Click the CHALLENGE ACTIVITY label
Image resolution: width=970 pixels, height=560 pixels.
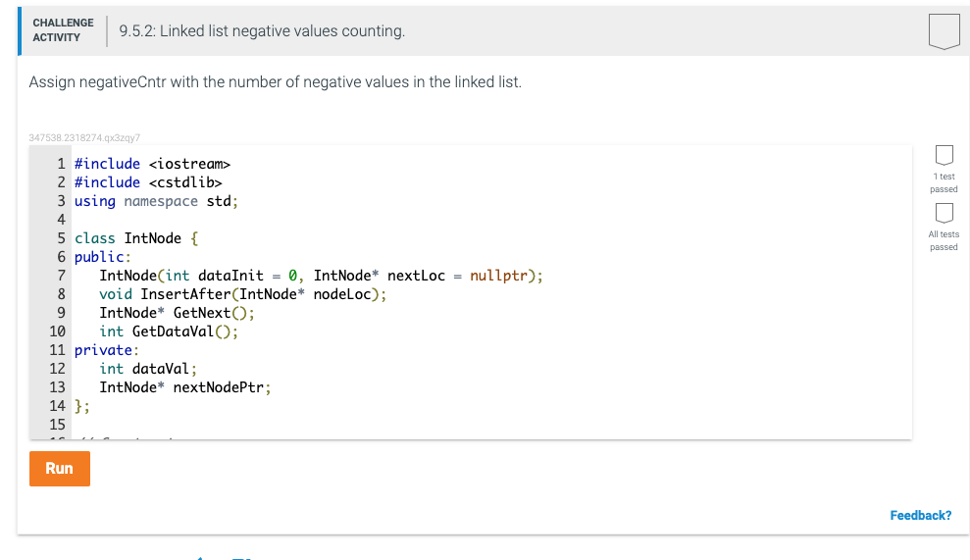tap(63, 29)
